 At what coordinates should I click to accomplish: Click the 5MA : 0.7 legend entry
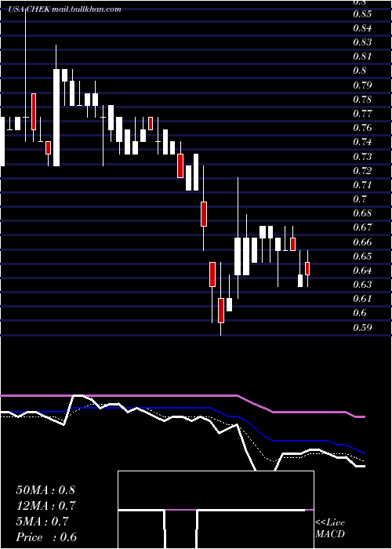click(42, 522)
